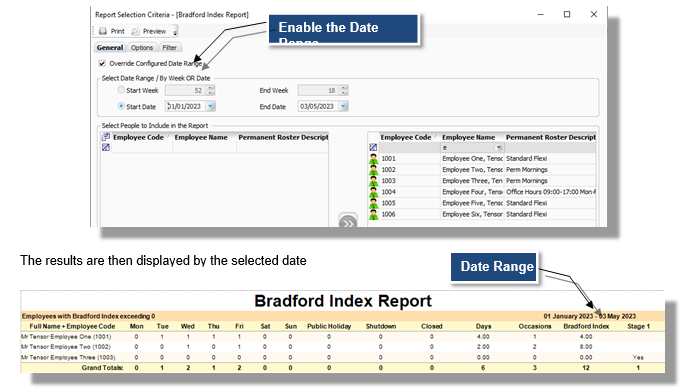Select employee code 1002 cell

[x=409, y=170]
